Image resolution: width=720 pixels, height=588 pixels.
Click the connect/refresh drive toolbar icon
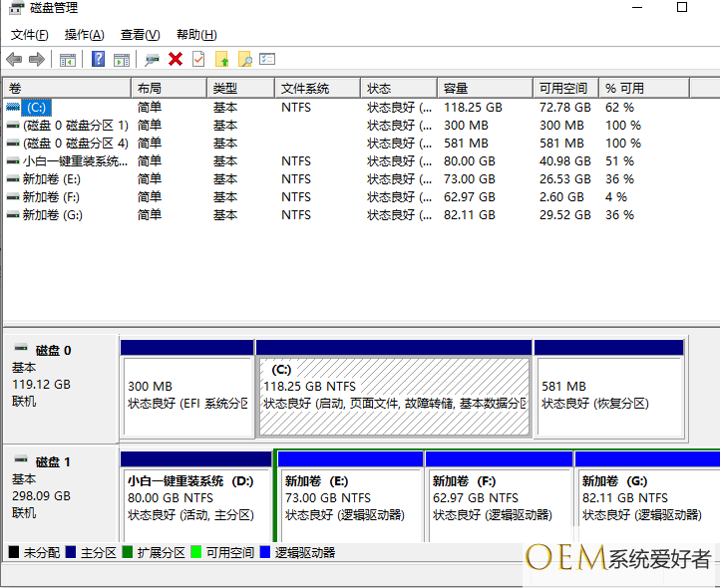[x=153, y=60]
